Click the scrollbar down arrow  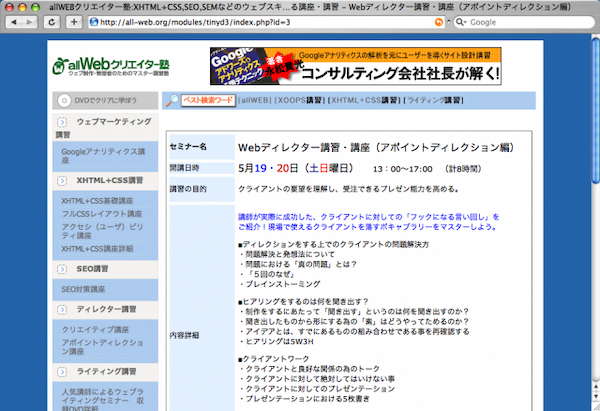595,398
